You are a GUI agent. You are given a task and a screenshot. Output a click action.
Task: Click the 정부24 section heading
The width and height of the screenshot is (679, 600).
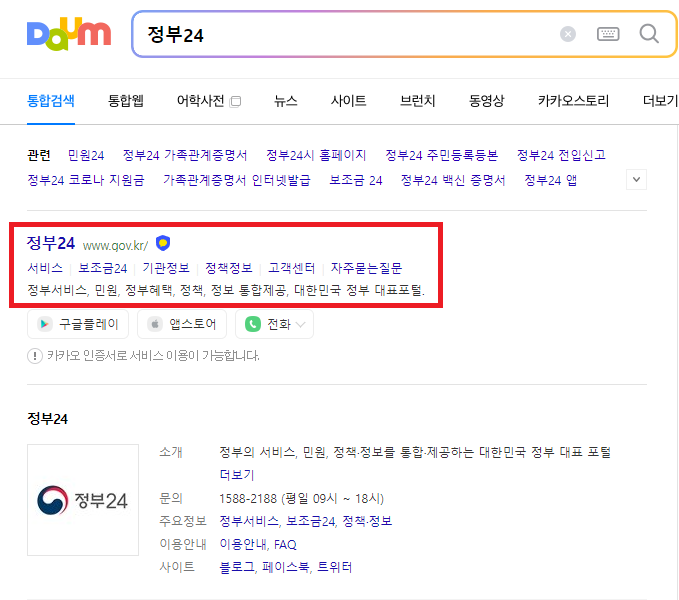[x=48, y=419]
